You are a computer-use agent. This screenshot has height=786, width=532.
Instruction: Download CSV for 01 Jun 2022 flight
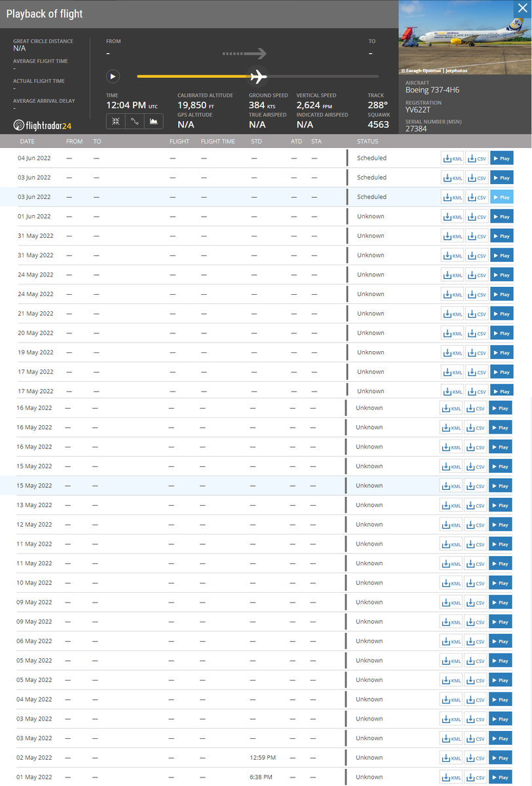click(x=477, y=217)
